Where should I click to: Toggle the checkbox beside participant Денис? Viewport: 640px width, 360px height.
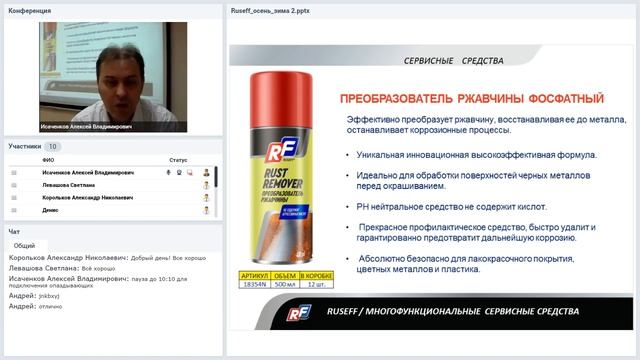tap(14, 210)
